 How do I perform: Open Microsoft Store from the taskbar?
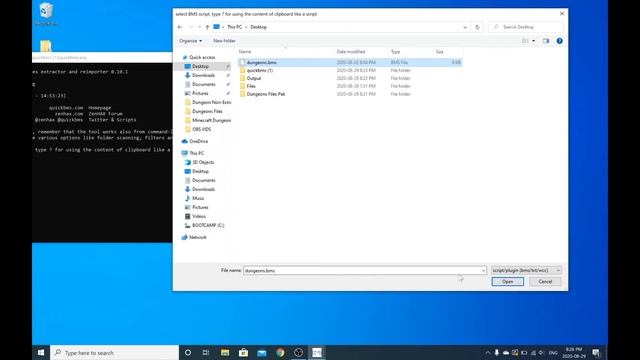(243, 353)
